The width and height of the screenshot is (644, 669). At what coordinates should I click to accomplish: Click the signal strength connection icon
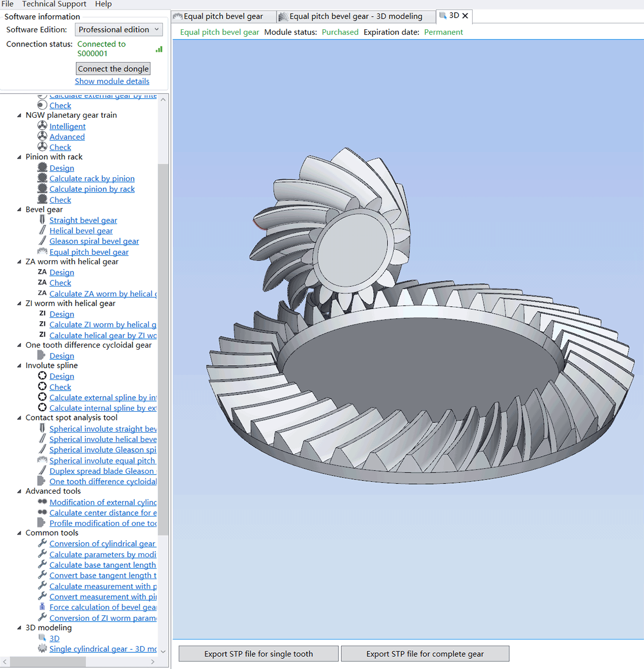coord(159,49)
